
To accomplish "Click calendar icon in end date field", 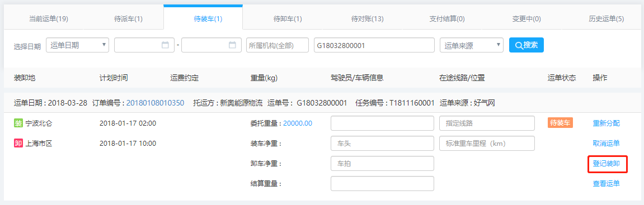I will pos(232,45).
